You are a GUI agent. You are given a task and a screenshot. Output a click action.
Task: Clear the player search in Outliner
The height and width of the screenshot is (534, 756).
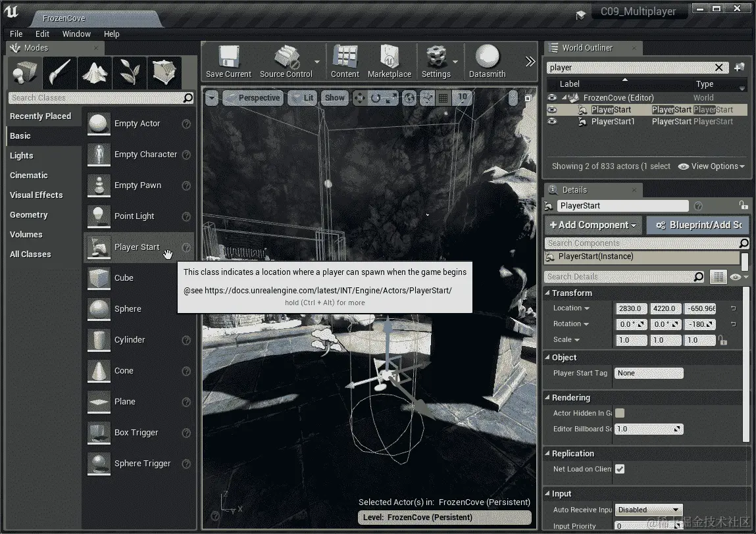point(718,68)
